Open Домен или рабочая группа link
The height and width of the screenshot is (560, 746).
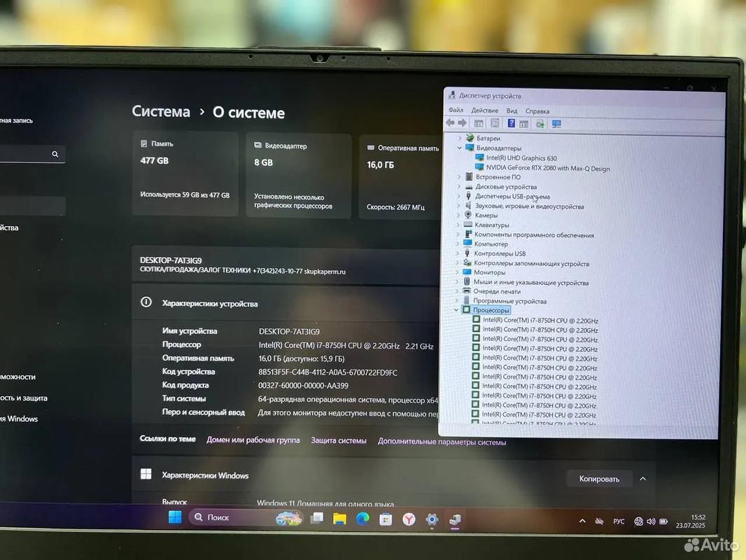(x=253, y=440)
